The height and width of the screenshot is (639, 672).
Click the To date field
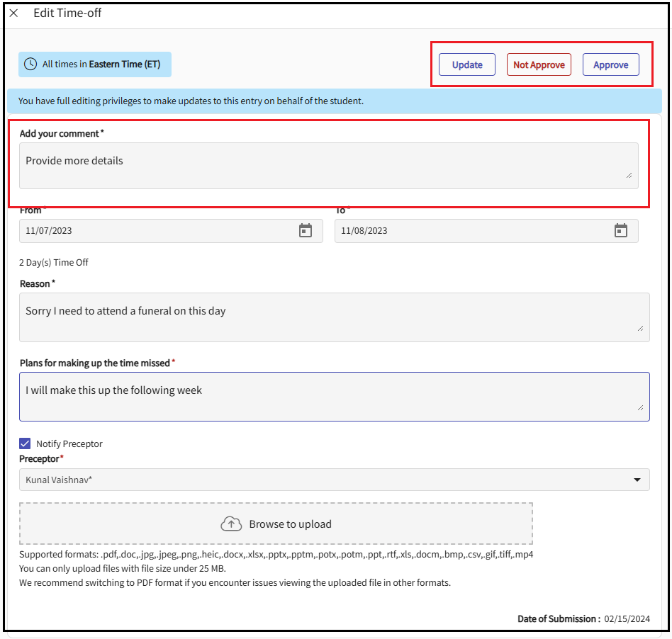coord(471,231)
